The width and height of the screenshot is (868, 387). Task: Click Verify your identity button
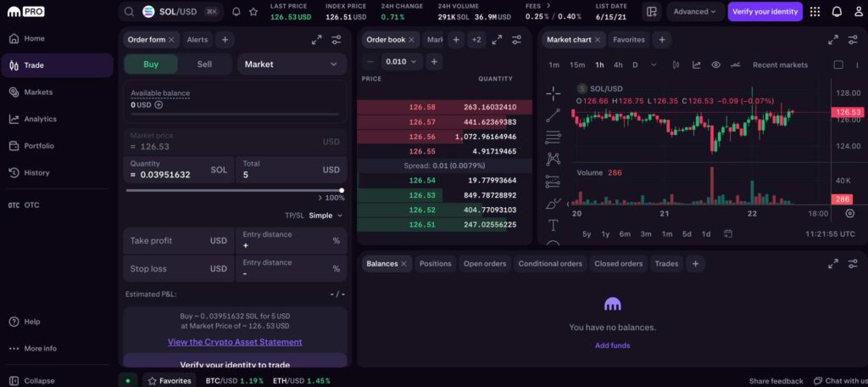pos(765,12)
